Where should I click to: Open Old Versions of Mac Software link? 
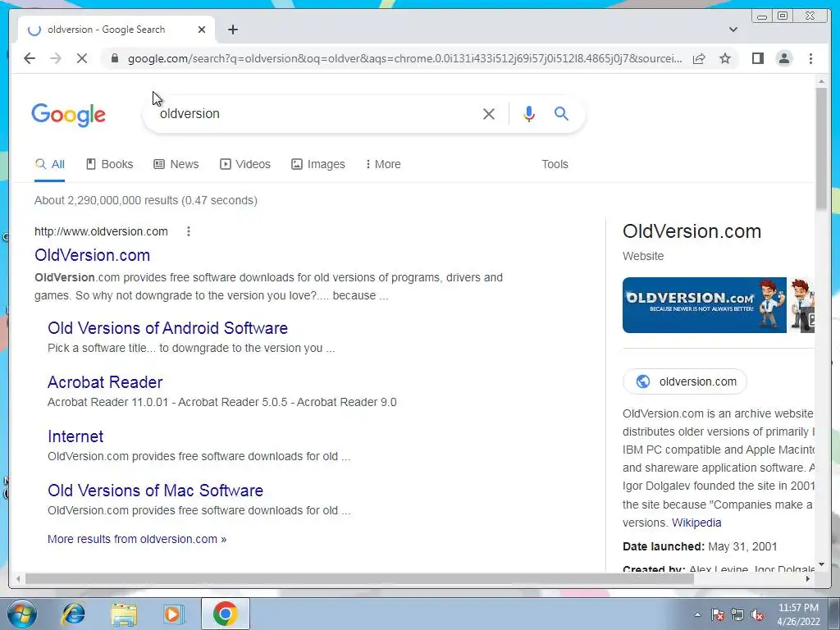[x=155, y=491]
